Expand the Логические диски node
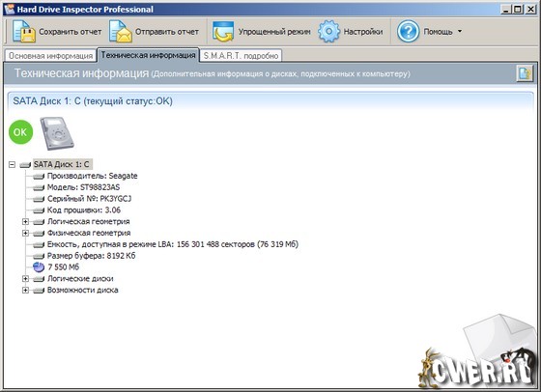This screenshot has height=392, width=541. pyautogui.click(x=25, y=278)
